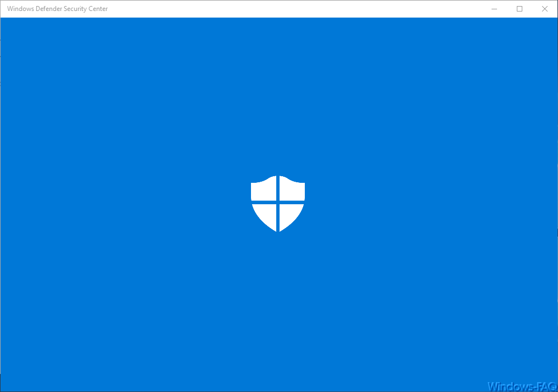Maximize the Windows Defender Security Center window
This screenshot has height=392, width=558.
tap(519, 9)
